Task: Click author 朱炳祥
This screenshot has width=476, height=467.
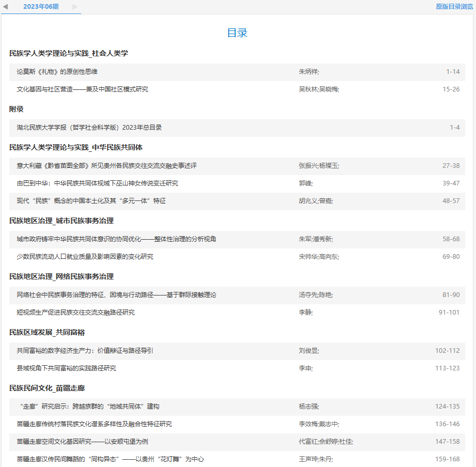Action: pyautogui.click(x=310, y=72)
